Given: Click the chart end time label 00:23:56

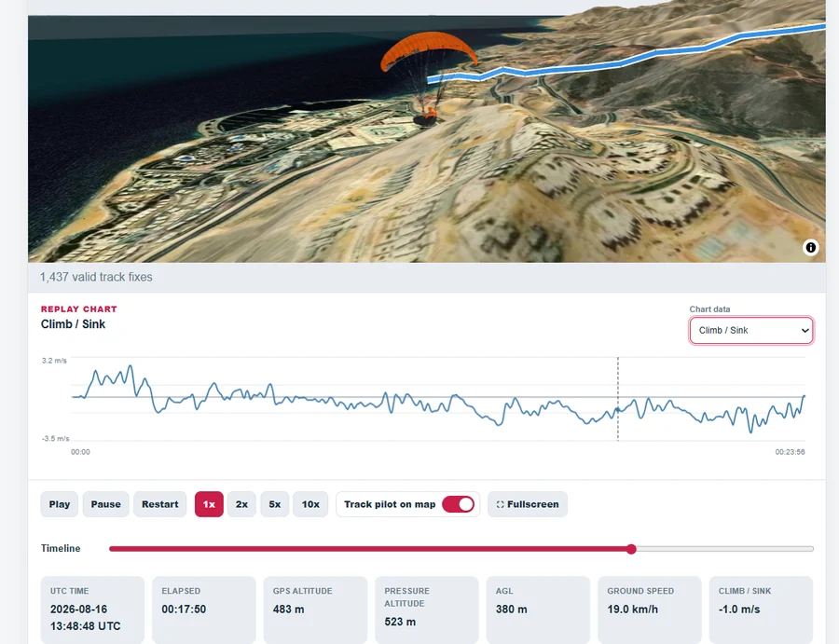Looking at the screenshot, I should tap(790, 452).
